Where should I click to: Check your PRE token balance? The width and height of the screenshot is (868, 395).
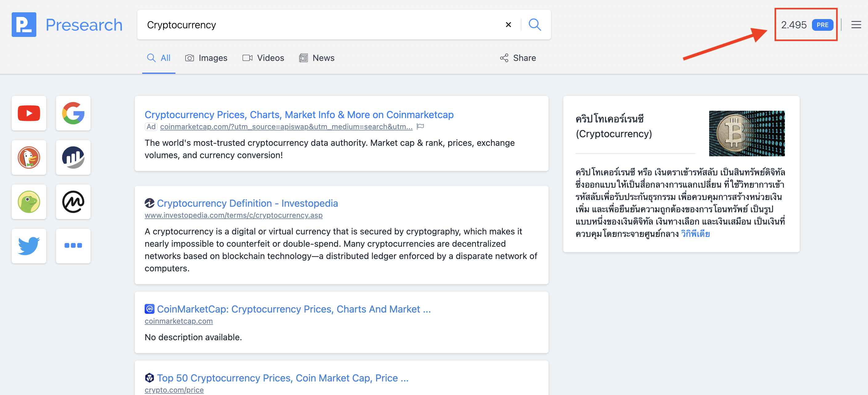(806, 24)
